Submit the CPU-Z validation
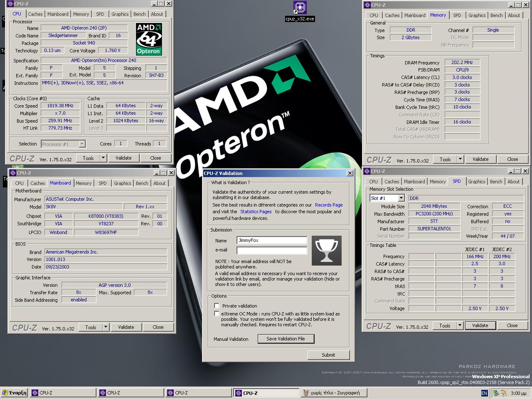 [328, 355]
